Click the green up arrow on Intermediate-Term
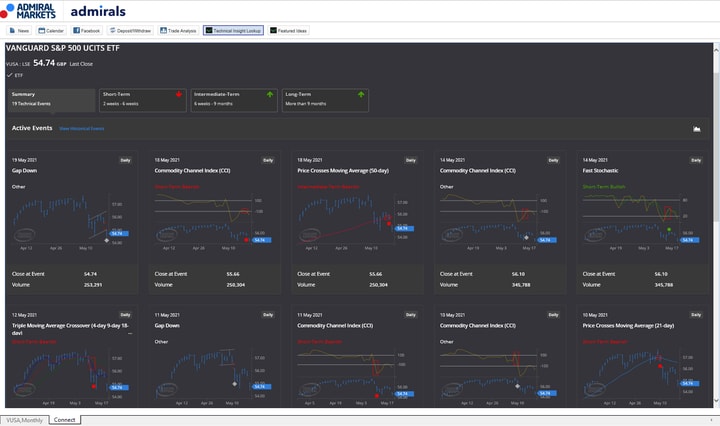Viewport: 720px width, 426px height. pos(270,94)
